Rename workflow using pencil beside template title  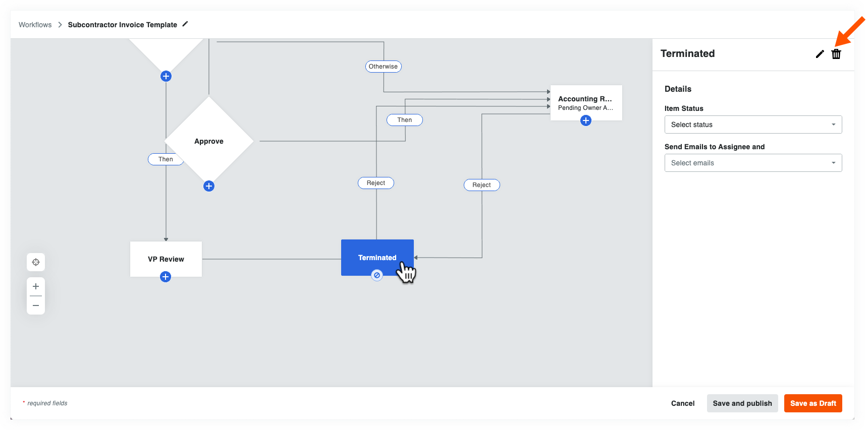[x=185, y=24]
